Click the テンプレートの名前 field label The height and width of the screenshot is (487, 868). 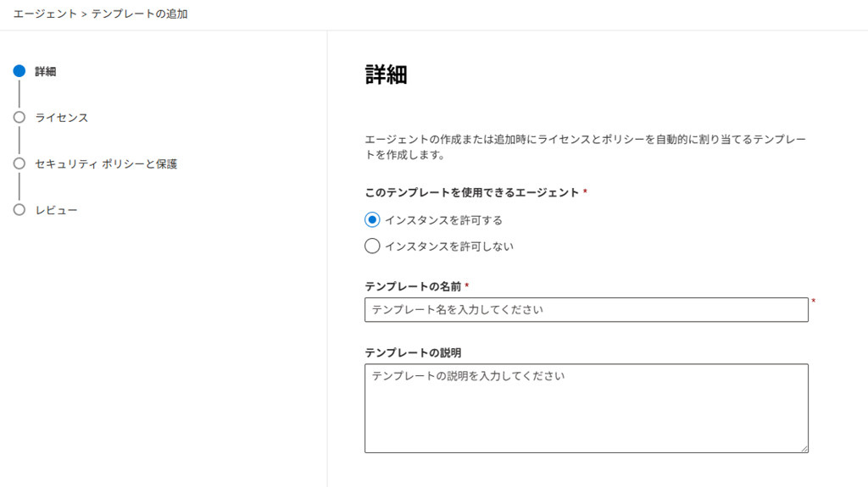413,286
